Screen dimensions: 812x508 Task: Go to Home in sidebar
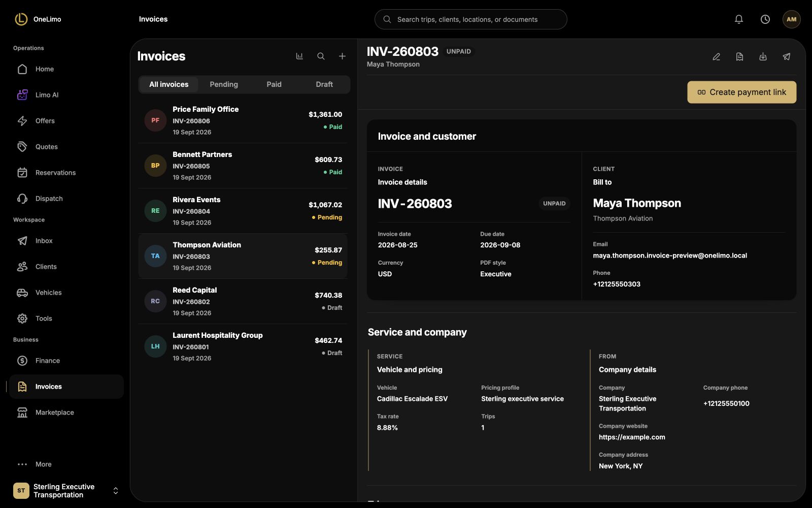(66, 69)
